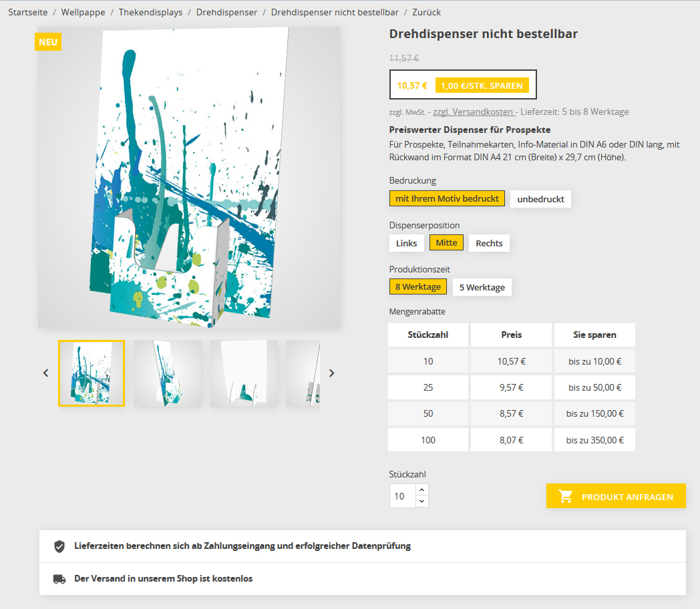Image resolution: width=700 pixels, height=609 pixels.
Task: Click the delivery truck icon beside Versand
Action: tap(59, 579)
